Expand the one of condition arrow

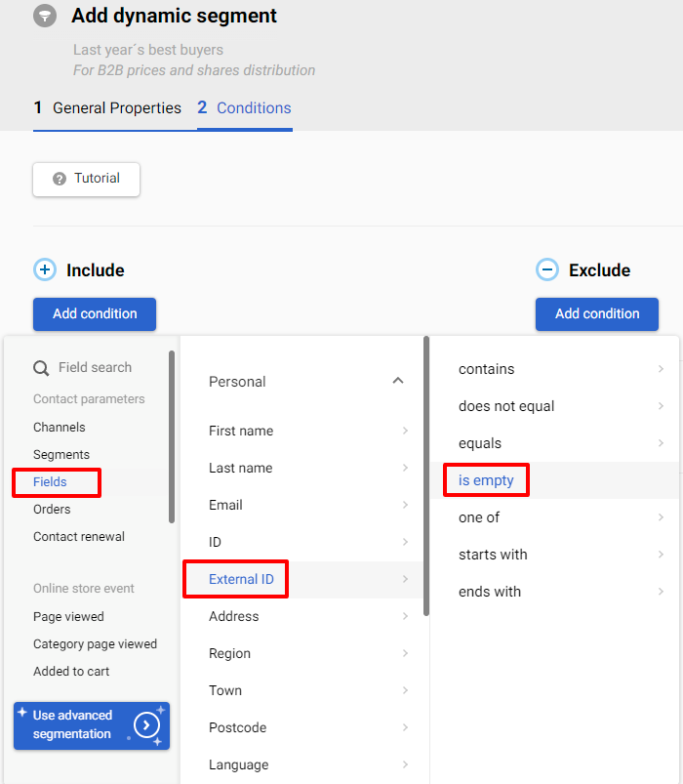click(x=661, y=517)
